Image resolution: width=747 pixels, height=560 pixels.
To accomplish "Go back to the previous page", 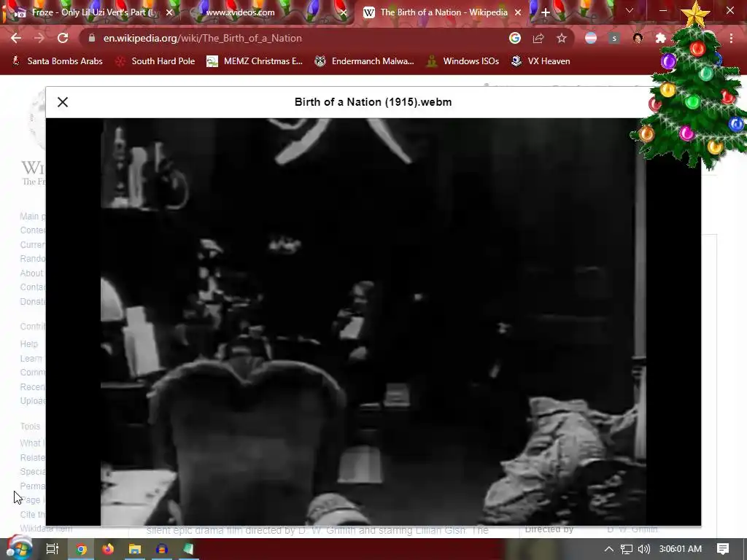I will click(16, 38).
